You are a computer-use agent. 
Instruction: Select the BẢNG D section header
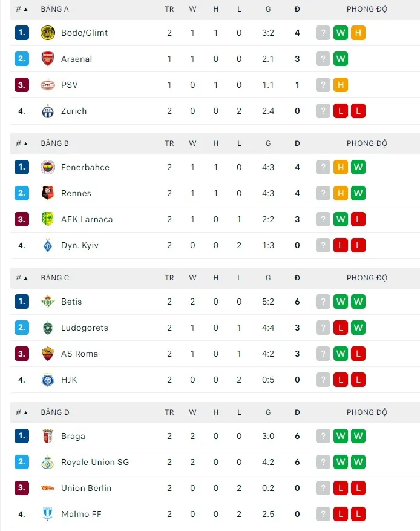coord(55,412)
